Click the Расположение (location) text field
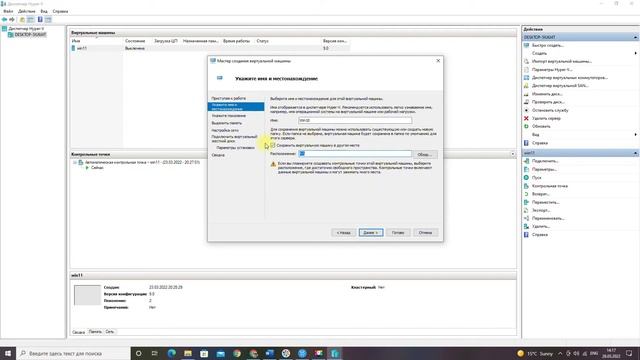This screenshot has height=360, width=640. tap(355, 154)
